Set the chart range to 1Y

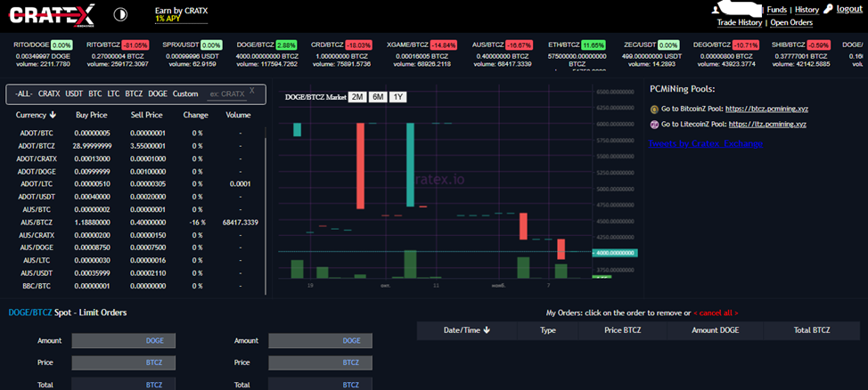397,97
